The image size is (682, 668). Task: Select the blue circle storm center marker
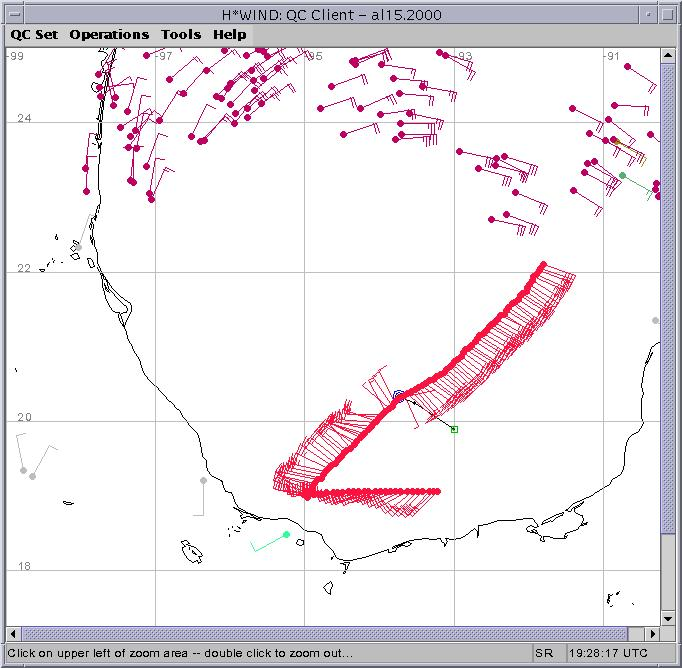click(x=398, y=395)
